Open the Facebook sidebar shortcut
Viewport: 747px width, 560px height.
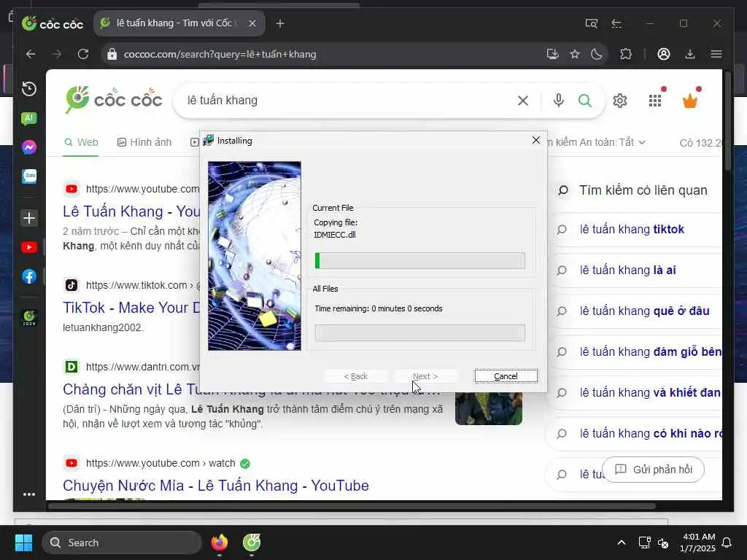click(29, 276)
